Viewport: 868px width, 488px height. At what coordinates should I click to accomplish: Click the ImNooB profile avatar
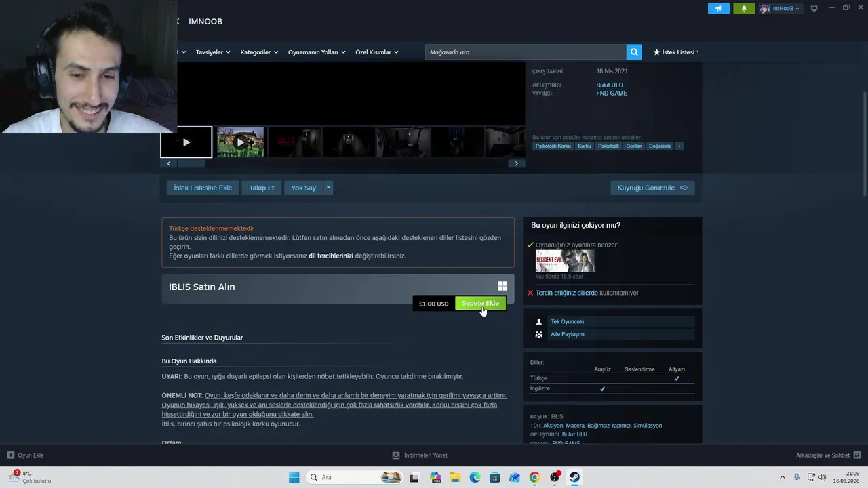[765, 8]
